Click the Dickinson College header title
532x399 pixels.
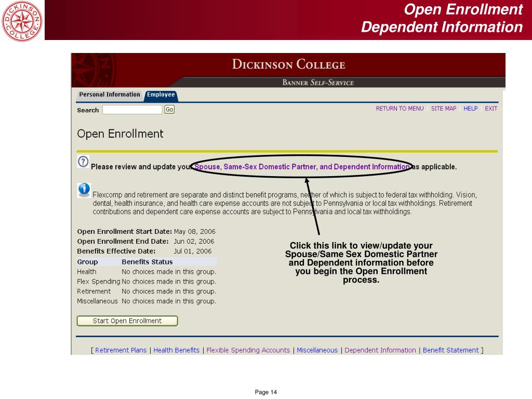[288, 64]
